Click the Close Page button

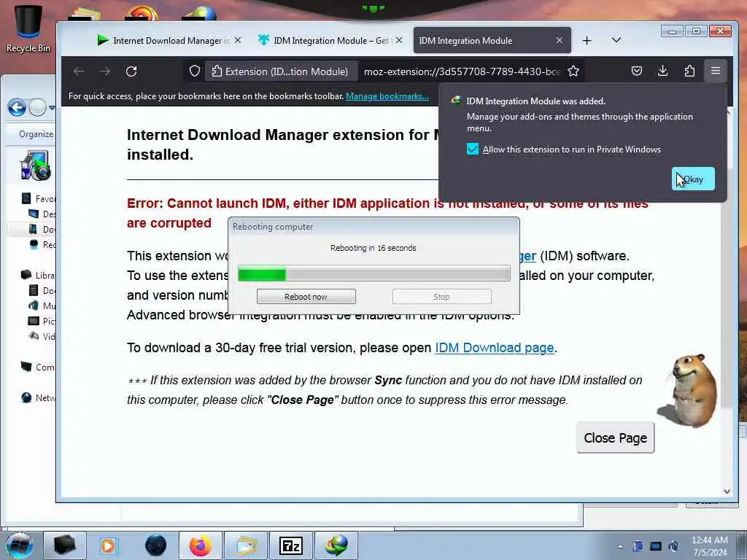615,437
